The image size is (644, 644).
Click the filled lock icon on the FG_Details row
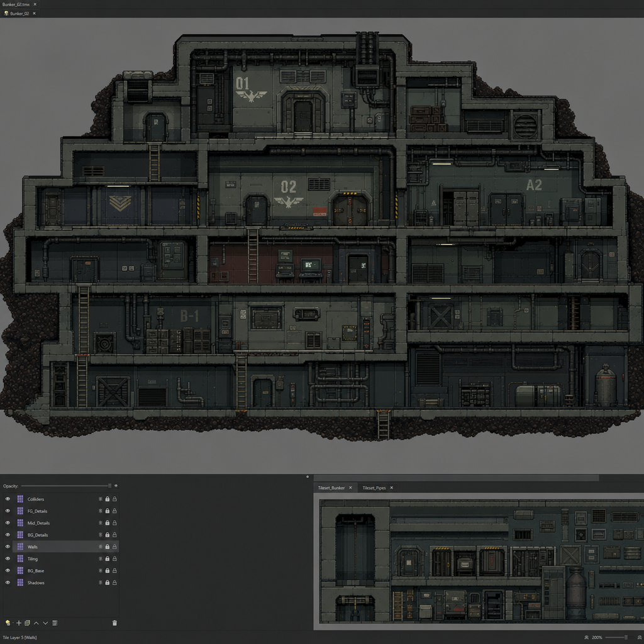pos(107,511)
